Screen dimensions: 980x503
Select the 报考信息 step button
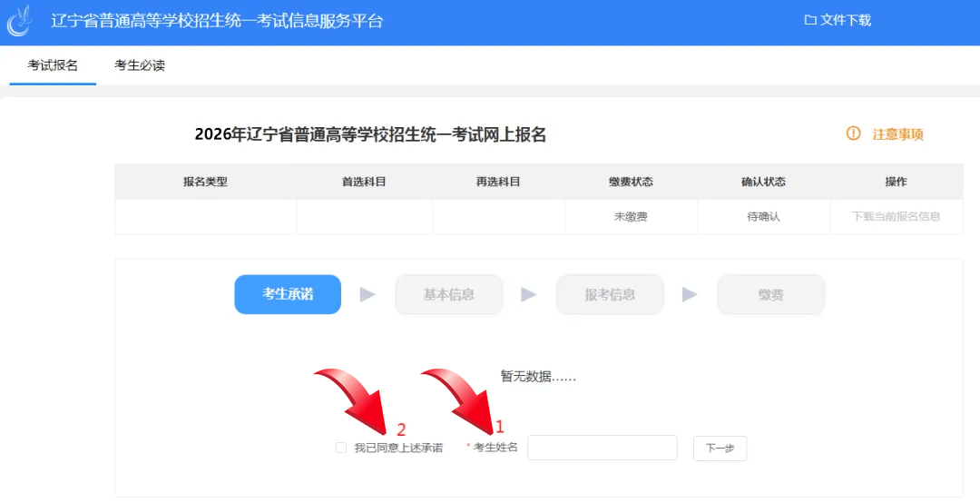[610, 294]
